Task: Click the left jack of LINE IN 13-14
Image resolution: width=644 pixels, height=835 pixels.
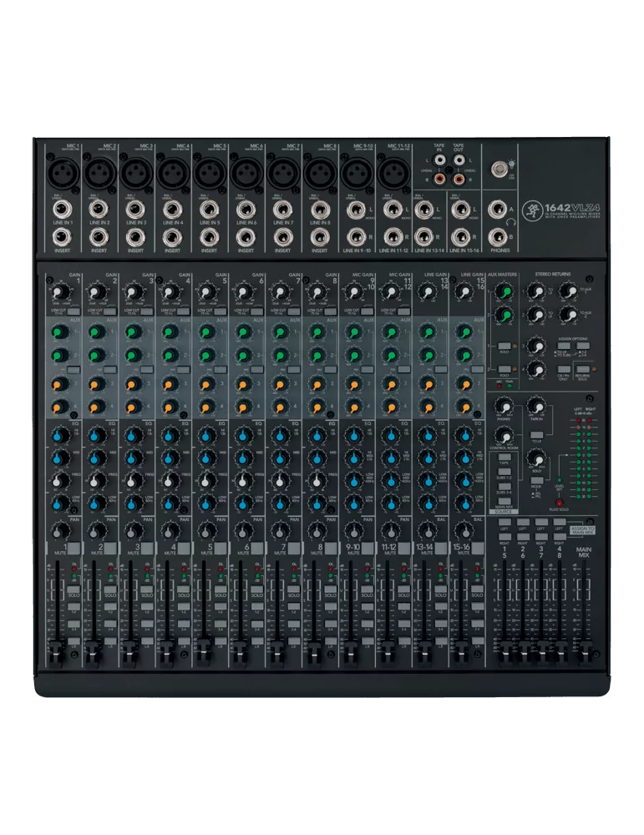Action: [x=424, y=210]
